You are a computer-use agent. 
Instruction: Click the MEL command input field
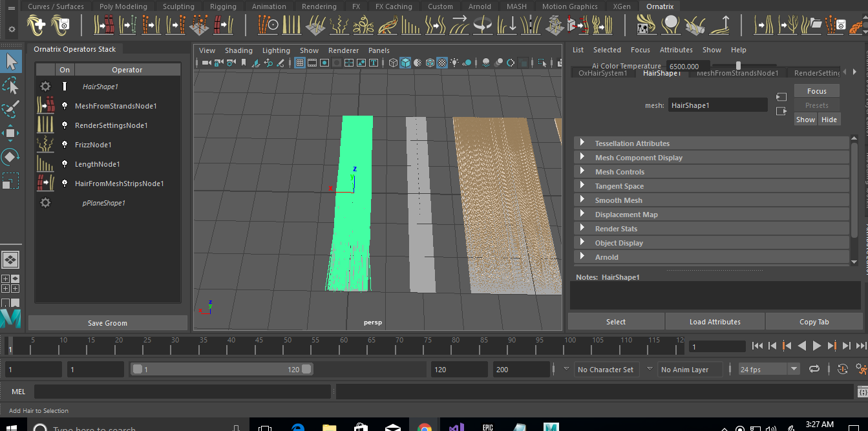[182, 392]
